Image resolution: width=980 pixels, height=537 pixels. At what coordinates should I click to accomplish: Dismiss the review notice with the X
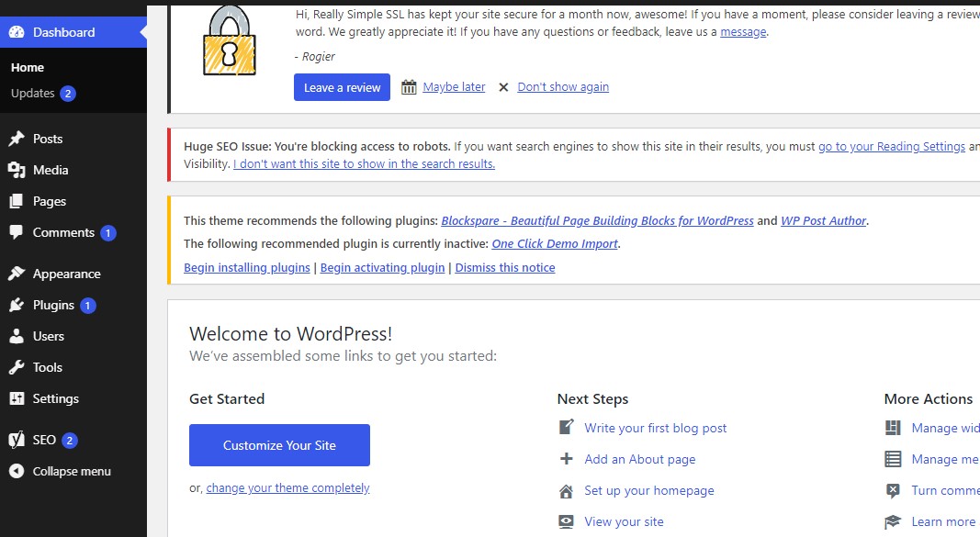coord(503,86)
